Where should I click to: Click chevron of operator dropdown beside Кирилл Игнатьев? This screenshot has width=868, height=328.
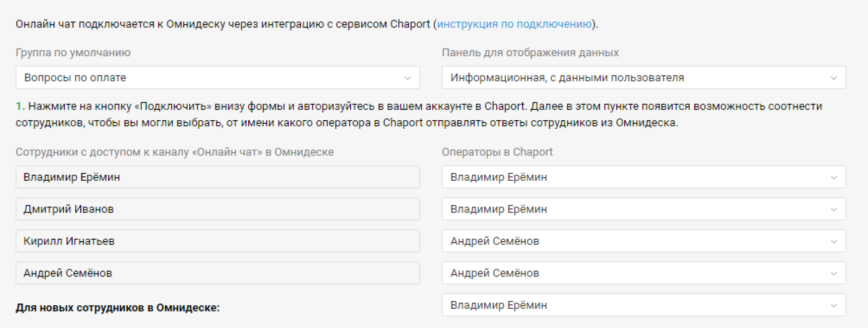pyautogui.click(x=834, y=241)
